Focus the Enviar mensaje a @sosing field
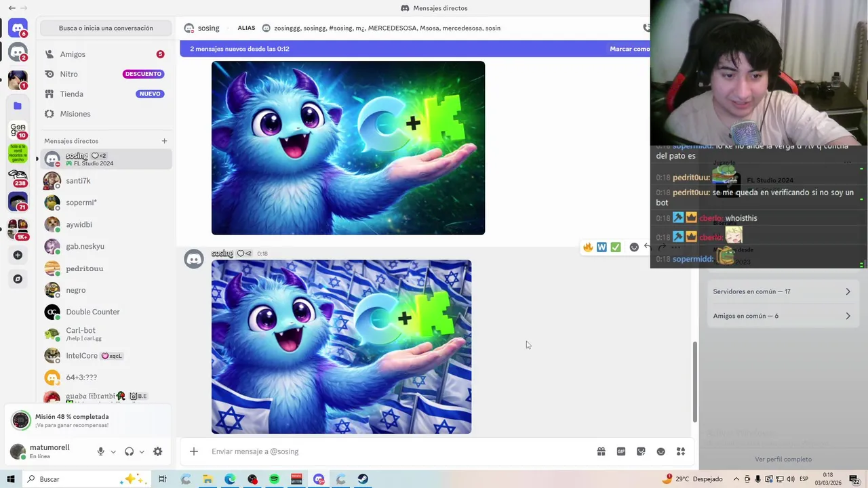 click(x=400, y=451)
